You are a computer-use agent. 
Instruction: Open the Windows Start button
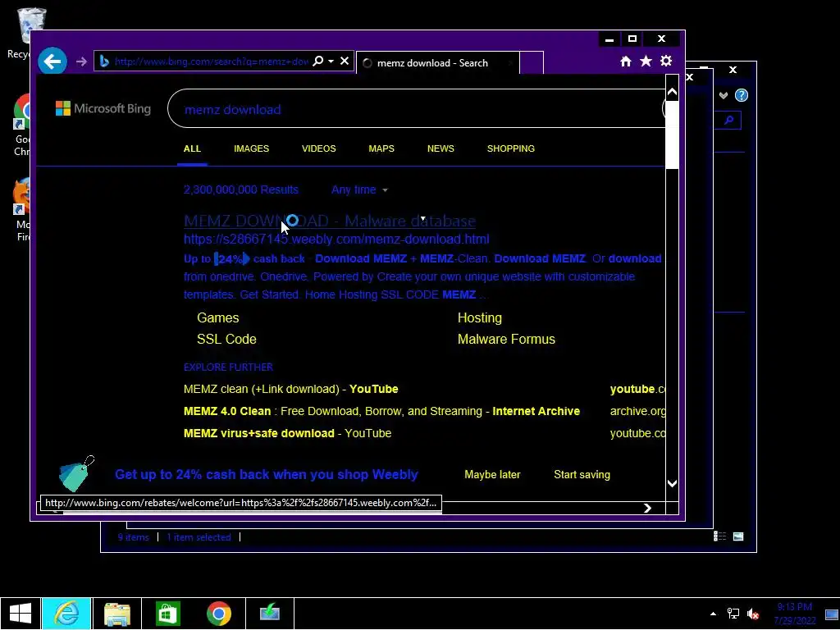21,614
